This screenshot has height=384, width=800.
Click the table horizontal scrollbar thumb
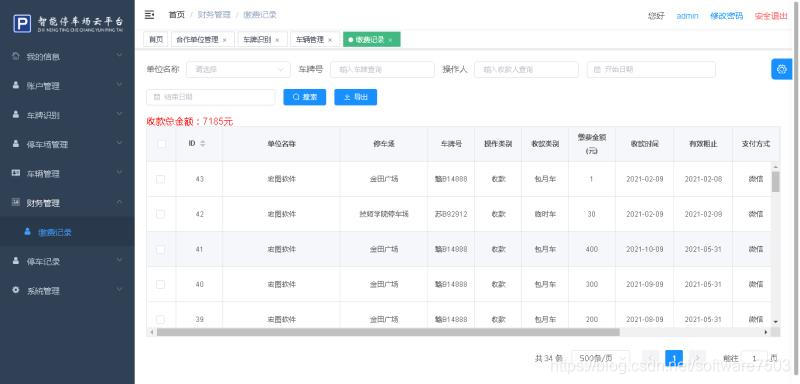[388, 332]
